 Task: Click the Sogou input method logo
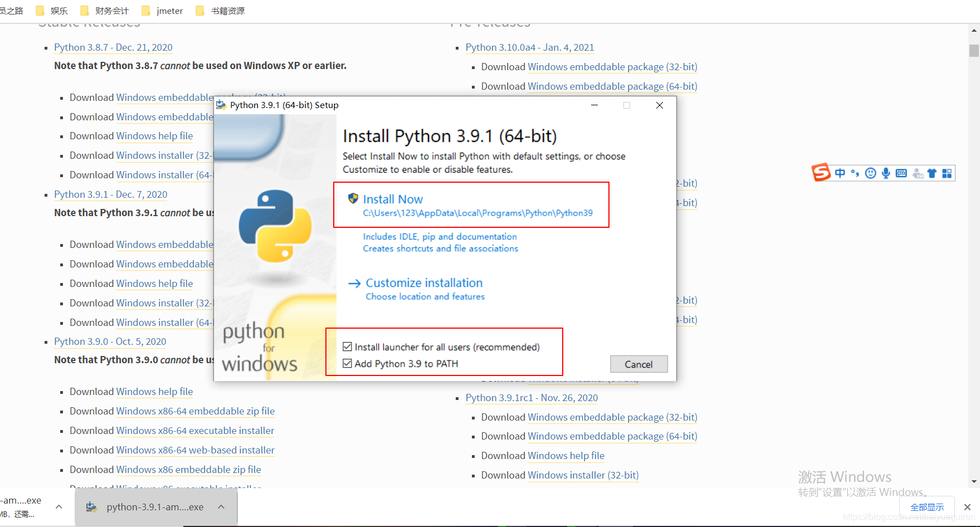coord(821,173)
